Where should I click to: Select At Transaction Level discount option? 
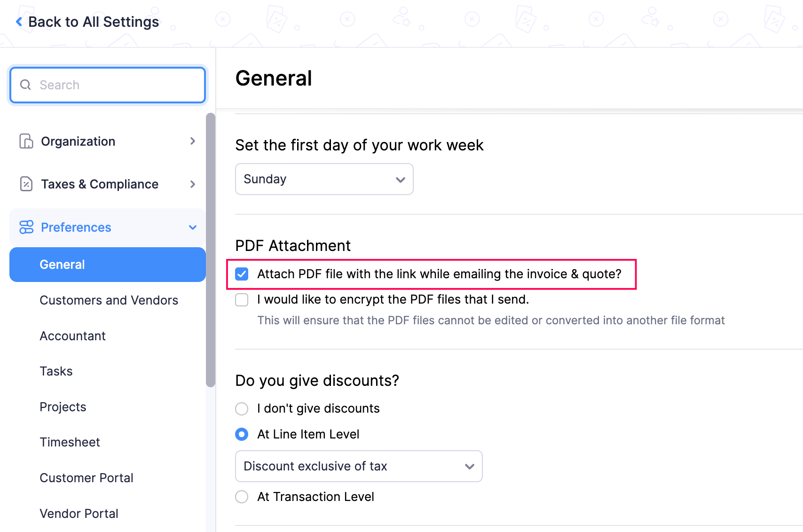242,497
